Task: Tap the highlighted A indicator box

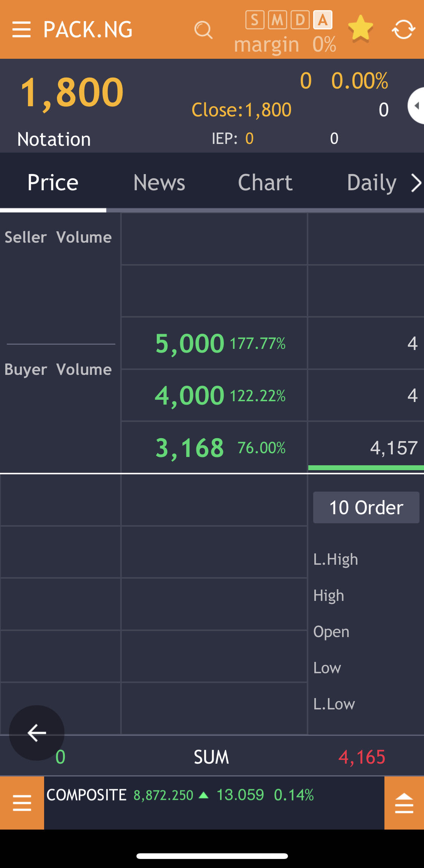Action: [323, 20]
